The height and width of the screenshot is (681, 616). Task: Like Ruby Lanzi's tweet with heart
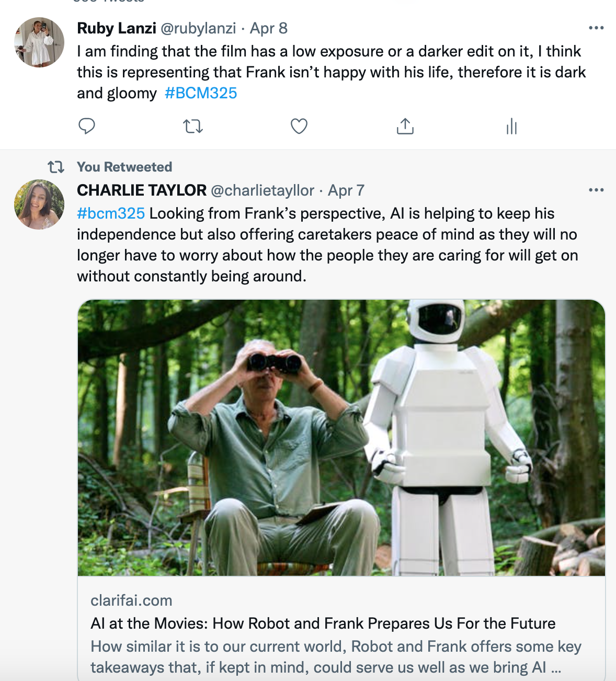(x=299, y=126)
